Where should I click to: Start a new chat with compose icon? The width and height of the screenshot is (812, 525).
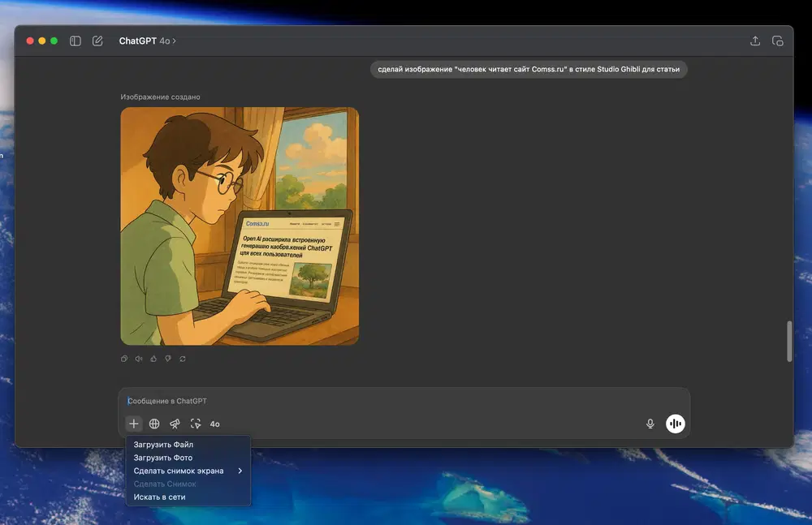coord(97,41)
